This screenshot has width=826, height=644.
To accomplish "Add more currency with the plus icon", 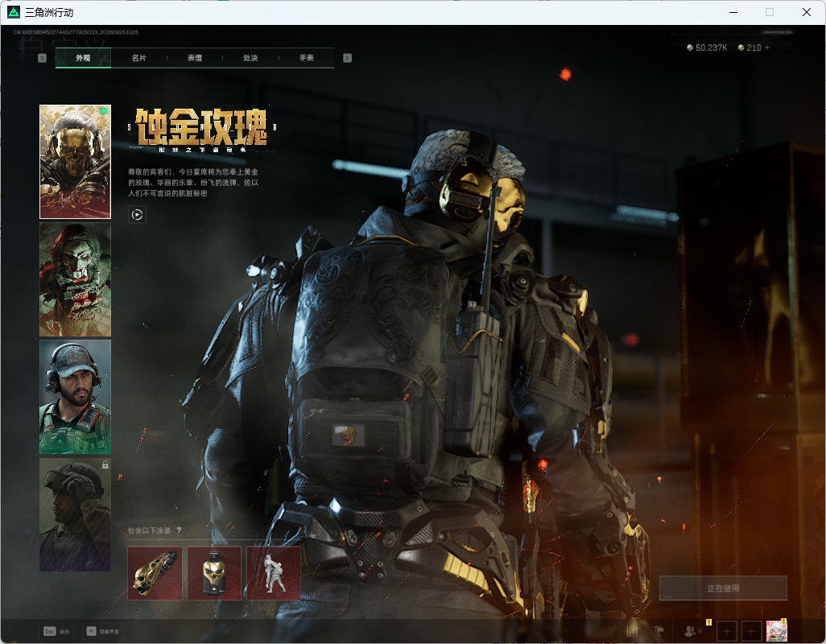I will (767, 47).
